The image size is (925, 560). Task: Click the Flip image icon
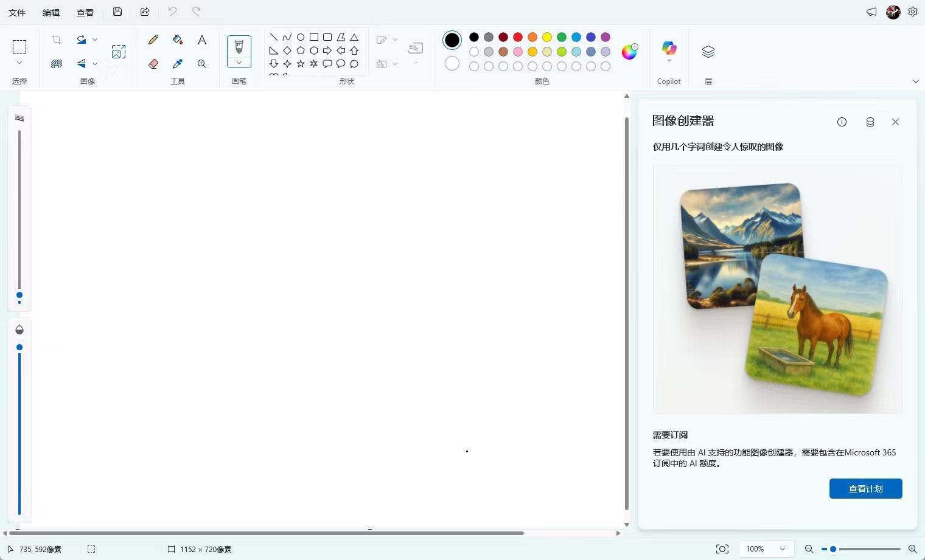tap(81, 63)
